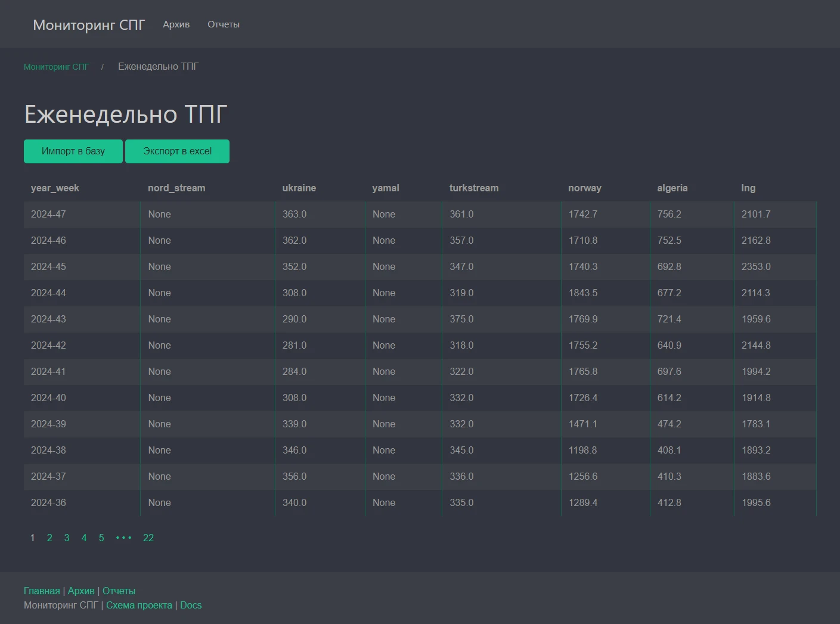Click the lng column header
The height and width of the screenshot is (624, 840).
click(x=748, y=188)
